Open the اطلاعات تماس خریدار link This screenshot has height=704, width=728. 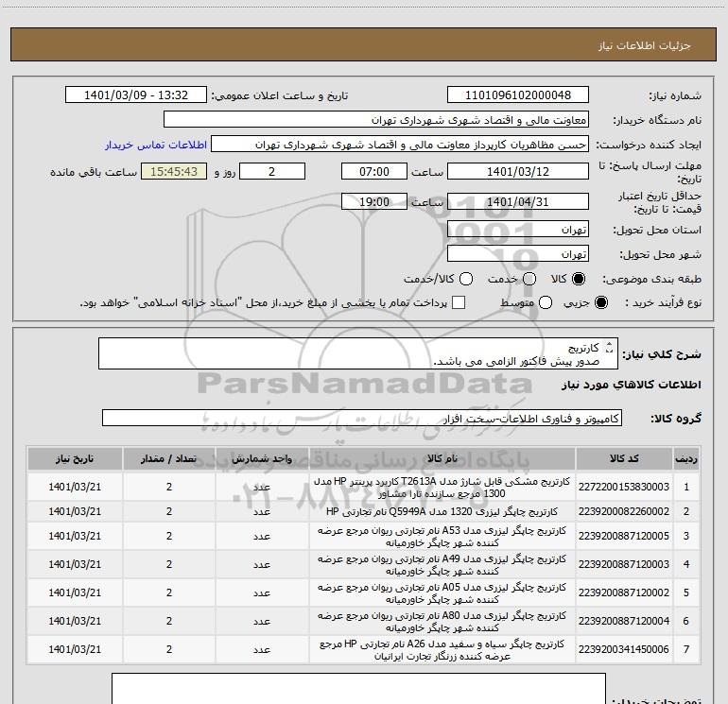coord(156,145)
